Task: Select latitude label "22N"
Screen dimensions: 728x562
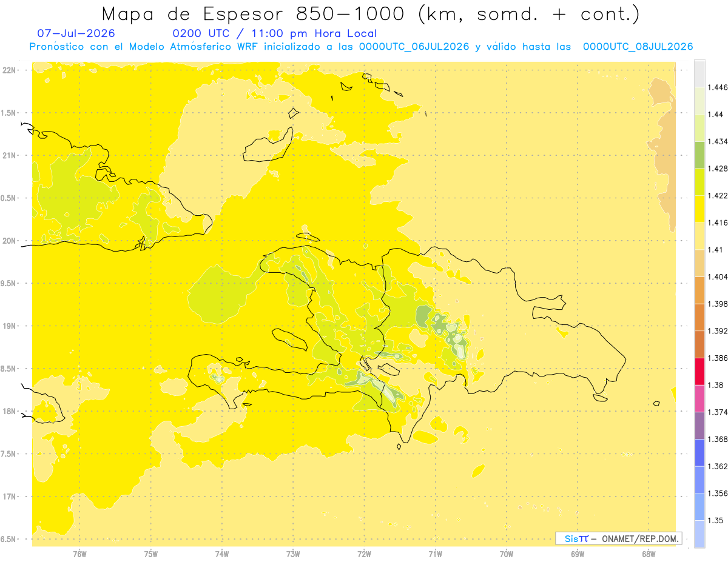Action: [8, 70]
